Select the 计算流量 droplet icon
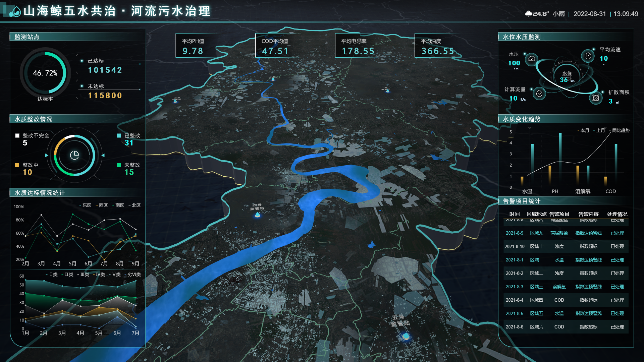644x362 pixels. click(539, 94)
